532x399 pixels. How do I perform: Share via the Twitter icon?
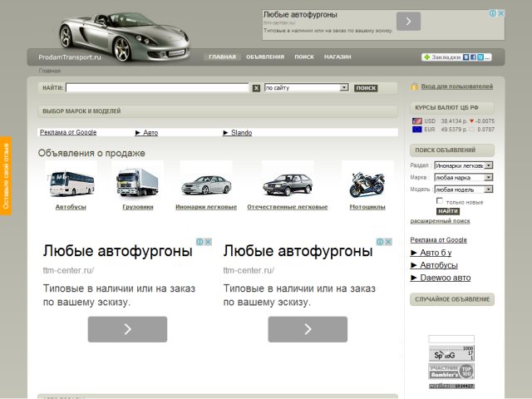tap(480, 57)
